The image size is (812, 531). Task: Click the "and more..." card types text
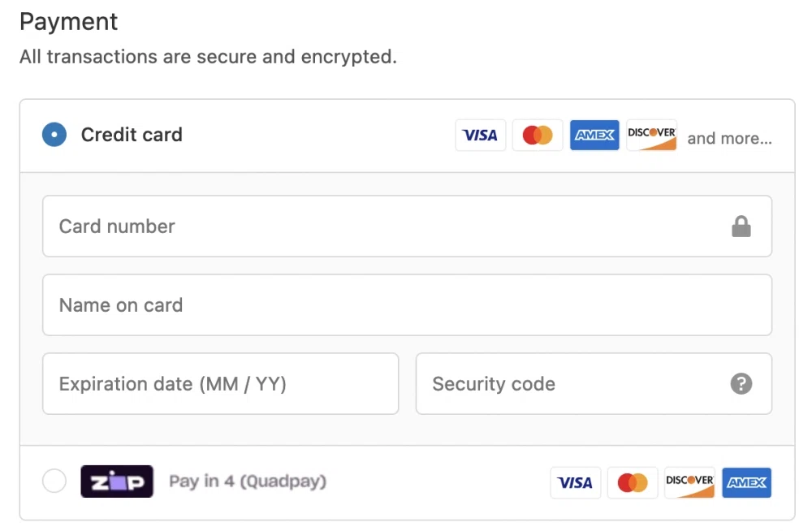(x=729, y=138)
